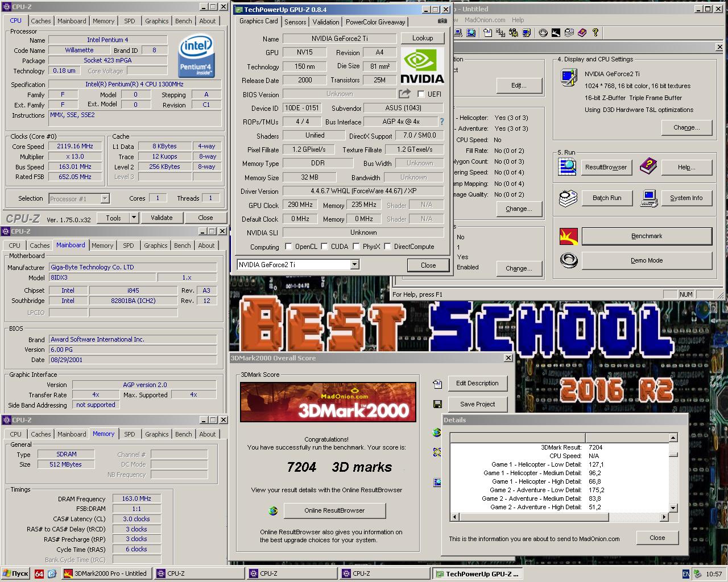Click the BIOS export share icon in GPU-Z
This screenshot has height=582, width=728.
(404, 94)
